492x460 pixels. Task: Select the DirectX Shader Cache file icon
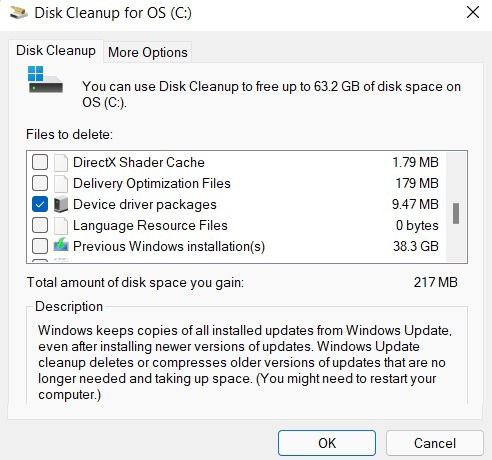(x=61, y=163)
